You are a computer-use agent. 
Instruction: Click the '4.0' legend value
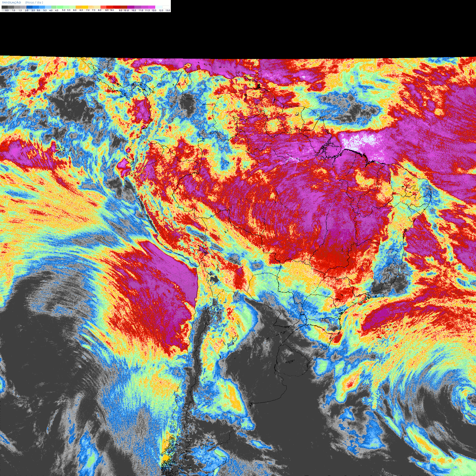51,10
